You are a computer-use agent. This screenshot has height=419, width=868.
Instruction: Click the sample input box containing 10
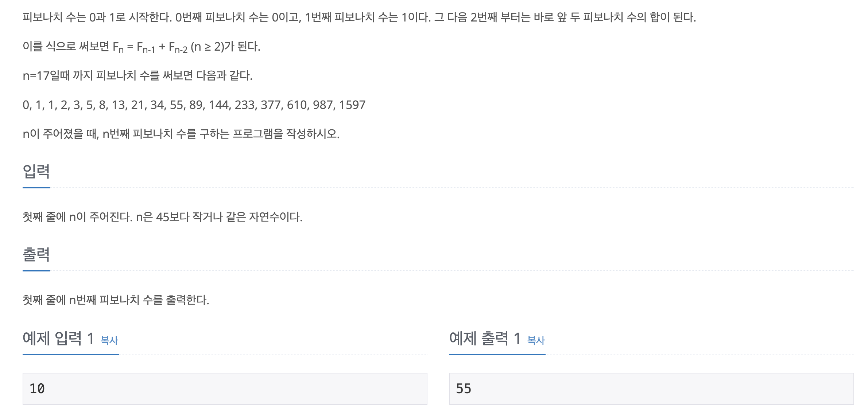225,388
